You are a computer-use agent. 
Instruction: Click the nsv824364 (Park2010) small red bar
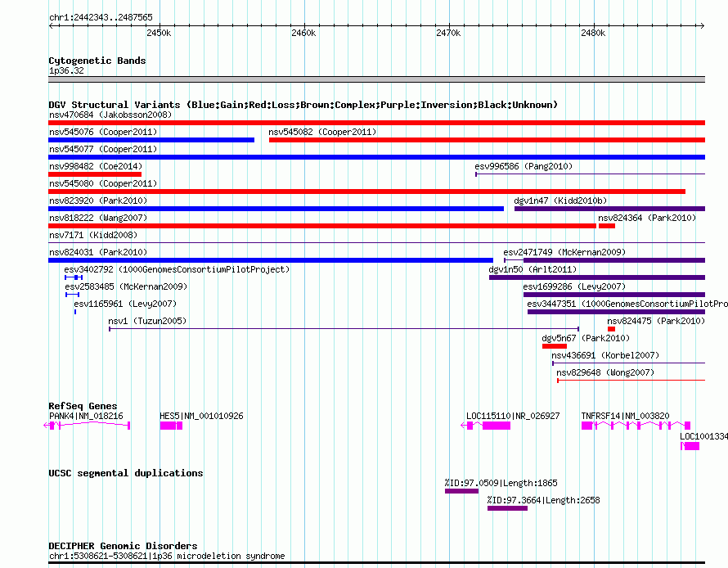pos(607,226)
